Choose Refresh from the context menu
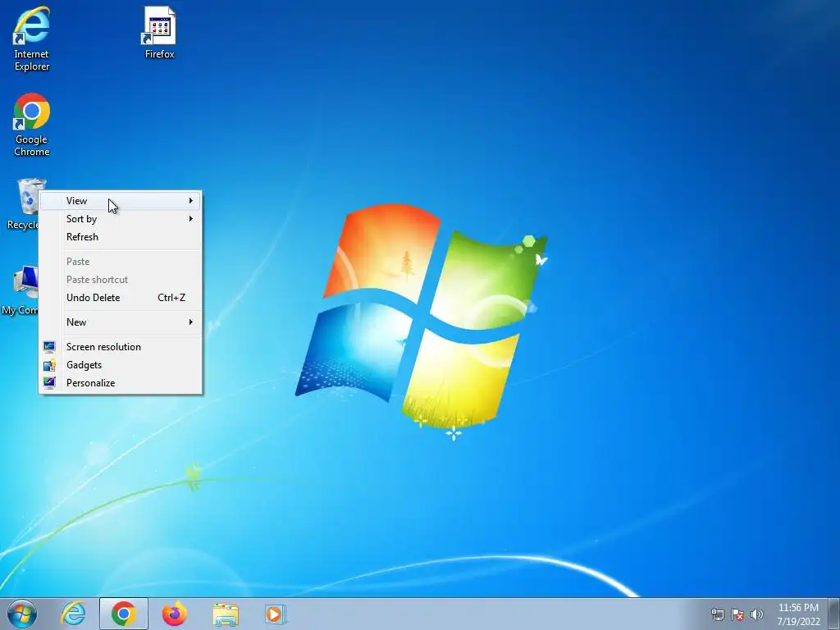840x630 pixels. (121, 237)
